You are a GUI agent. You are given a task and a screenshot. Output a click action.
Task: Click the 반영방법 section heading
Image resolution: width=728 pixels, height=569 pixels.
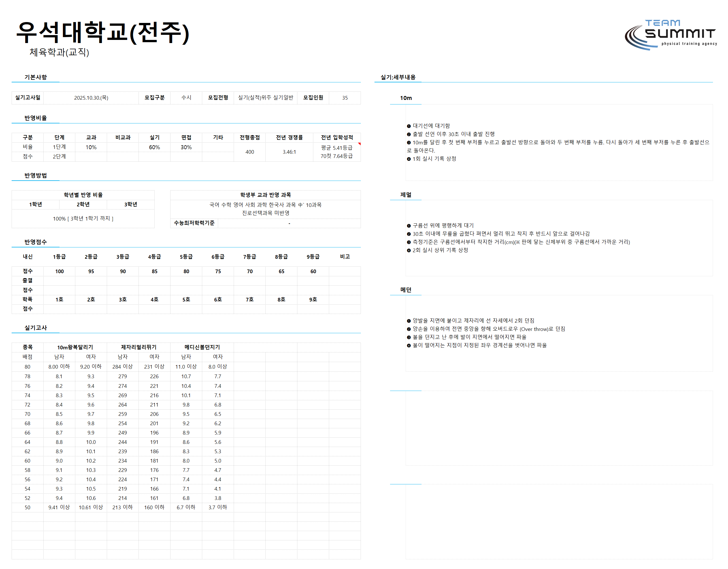click(36, 175)
